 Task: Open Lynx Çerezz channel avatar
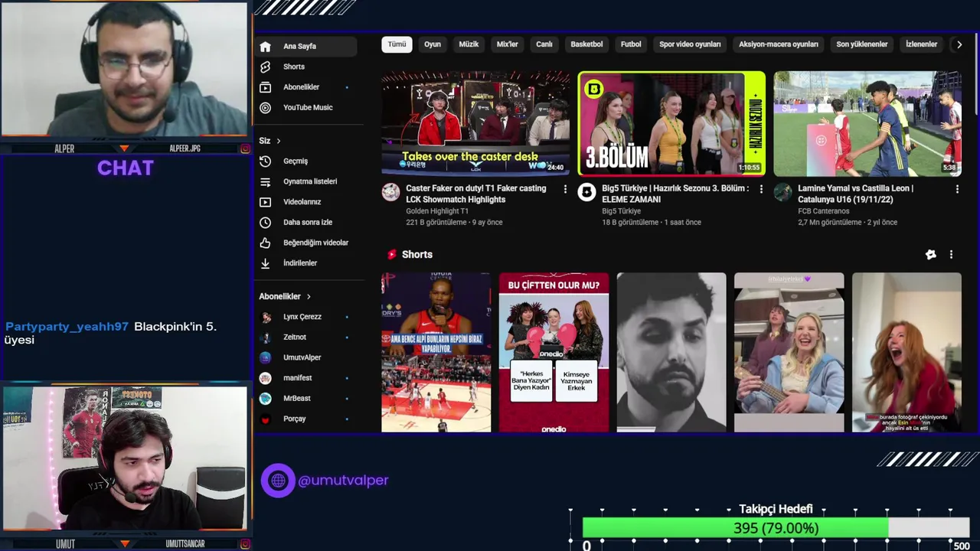265,317
